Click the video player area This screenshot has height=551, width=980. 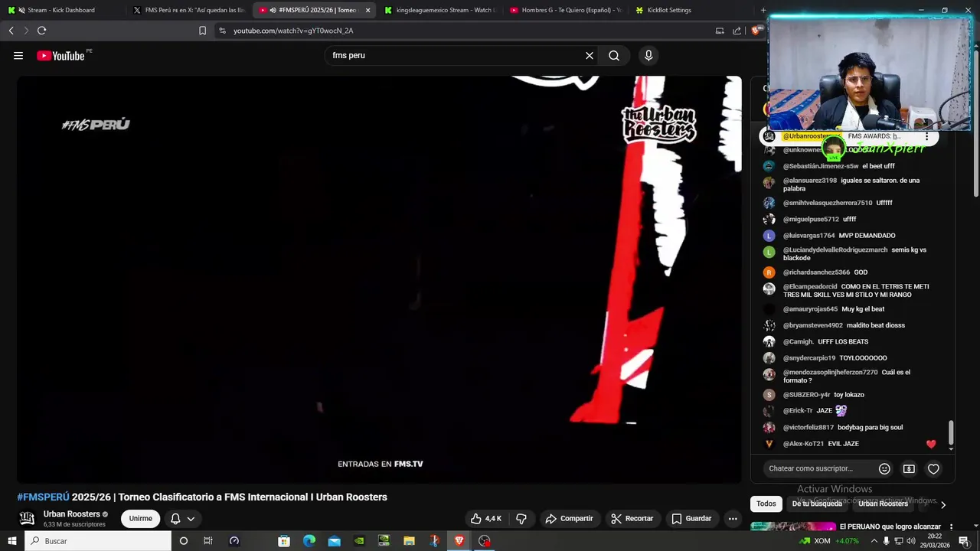[x=379, y=279]
